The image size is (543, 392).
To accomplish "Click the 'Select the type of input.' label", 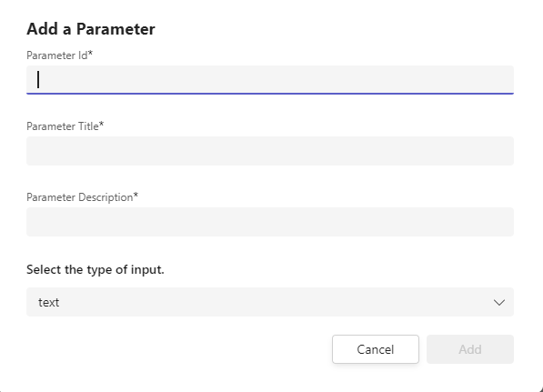I will (x=96, y=269).
